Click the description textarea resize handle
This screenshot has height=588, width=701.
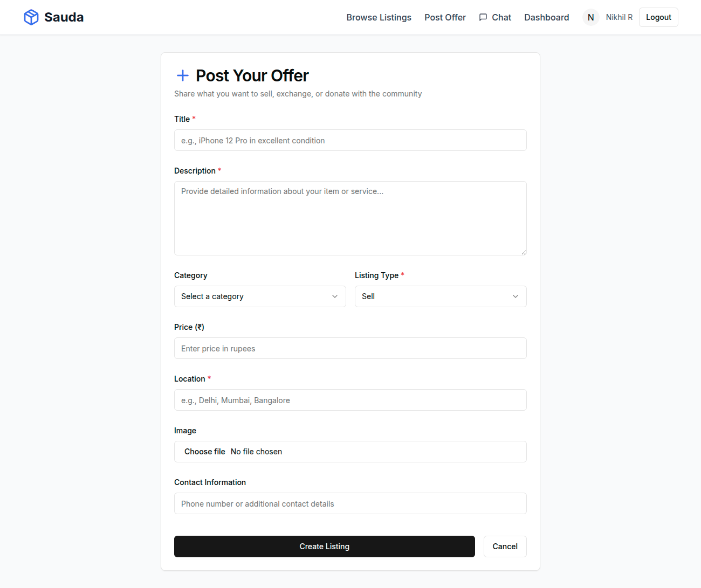click(x=523, y=252)
